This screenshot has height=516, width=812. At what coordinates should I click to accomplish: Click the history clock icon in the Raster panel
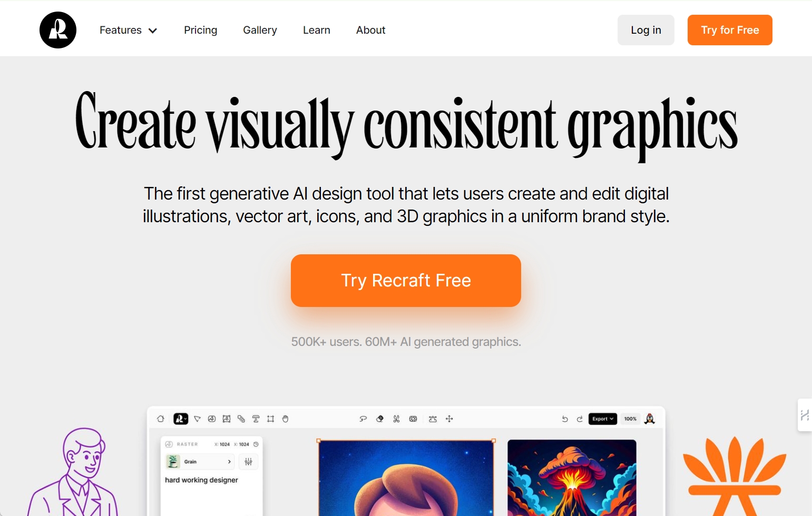pyautogui.click(x=256, y=444)
